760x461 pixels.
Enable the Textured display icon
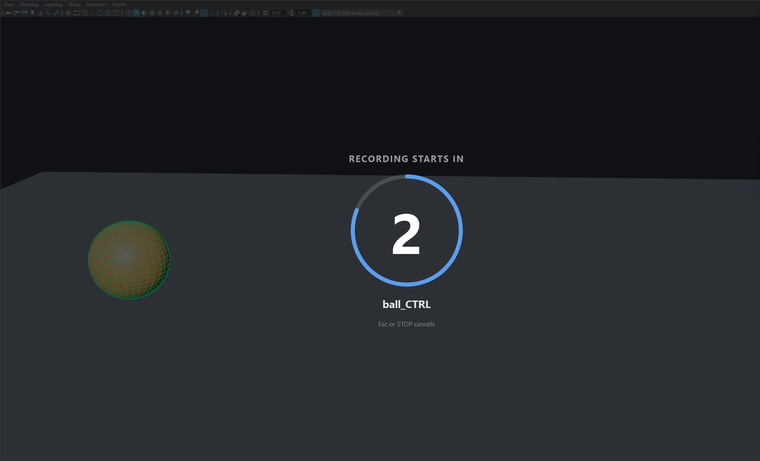pos(160,13)
